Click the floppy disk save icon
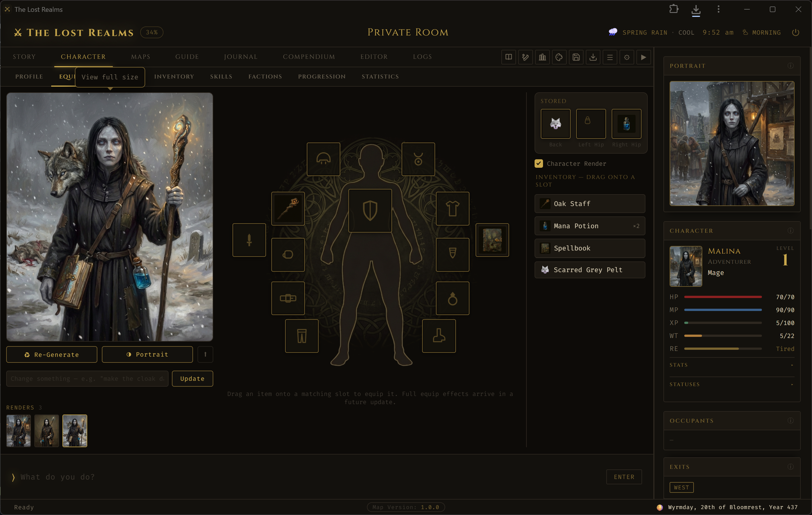 (576, 57)
